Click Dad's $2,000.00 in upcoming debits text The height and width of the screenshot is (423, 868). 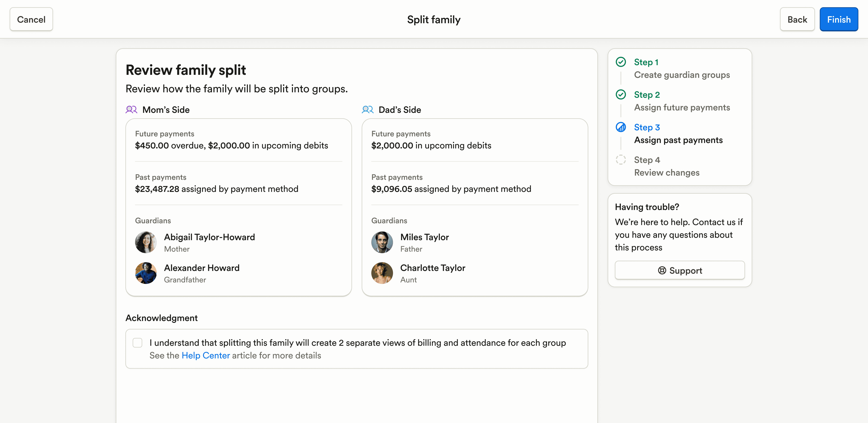click(431, 145)
